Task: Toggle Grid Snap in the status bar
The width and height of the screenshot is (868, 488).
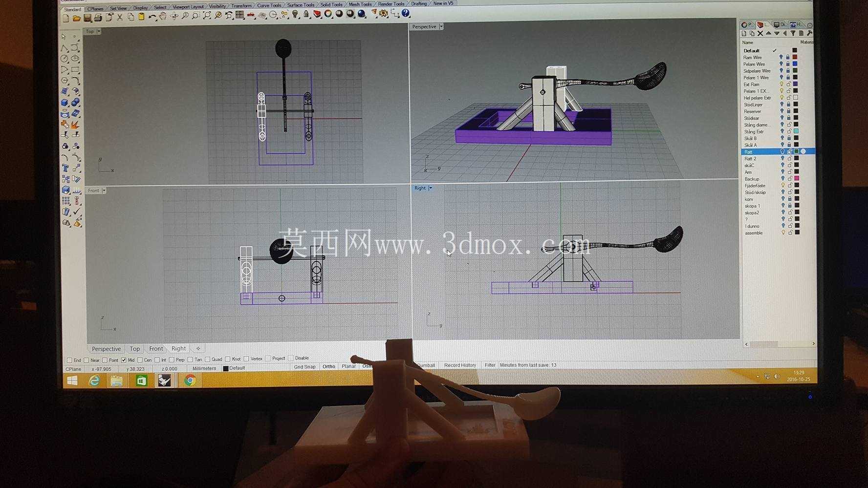Action: (304, 367)
